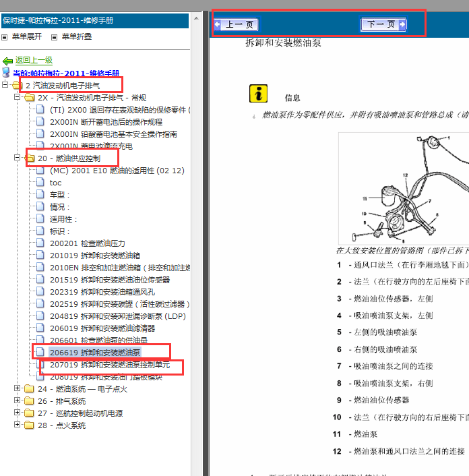Screen dimensions: 469x476
Task: Open the 情况: document
Action: [60, 207]
